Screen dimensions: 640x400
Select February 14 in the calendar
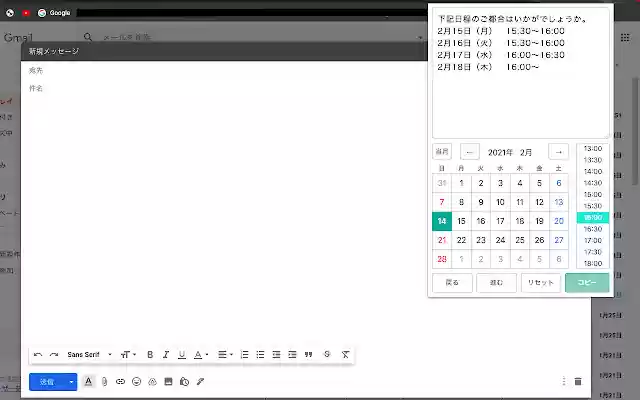[442, 221]
